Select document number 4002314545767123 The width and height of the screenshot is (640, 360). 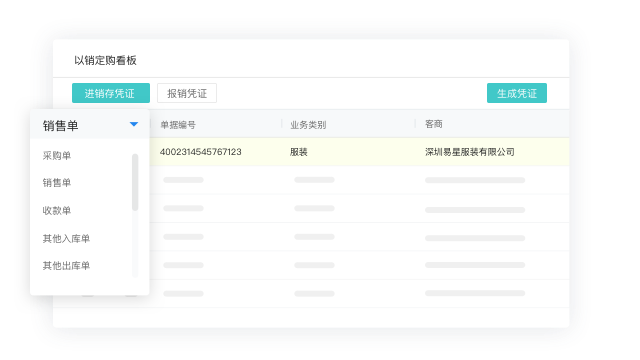(200, 152)
